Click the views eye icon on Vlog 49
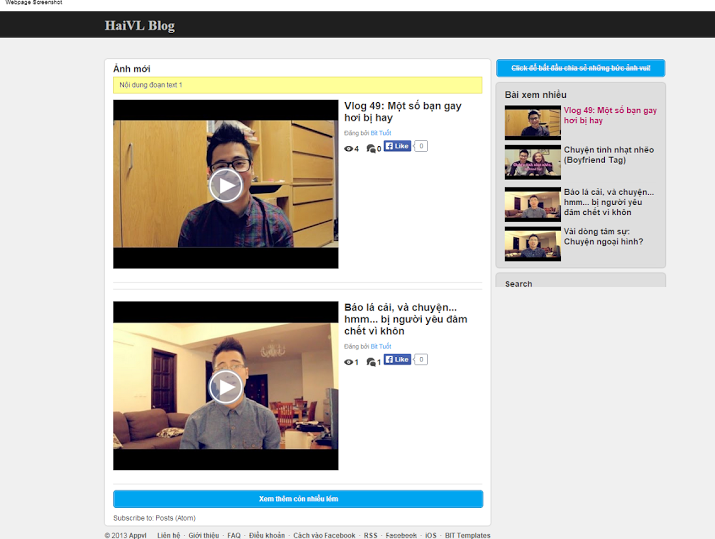Image resolution: width=715 pixels, height=539 pixels. [x=349, y=149]
